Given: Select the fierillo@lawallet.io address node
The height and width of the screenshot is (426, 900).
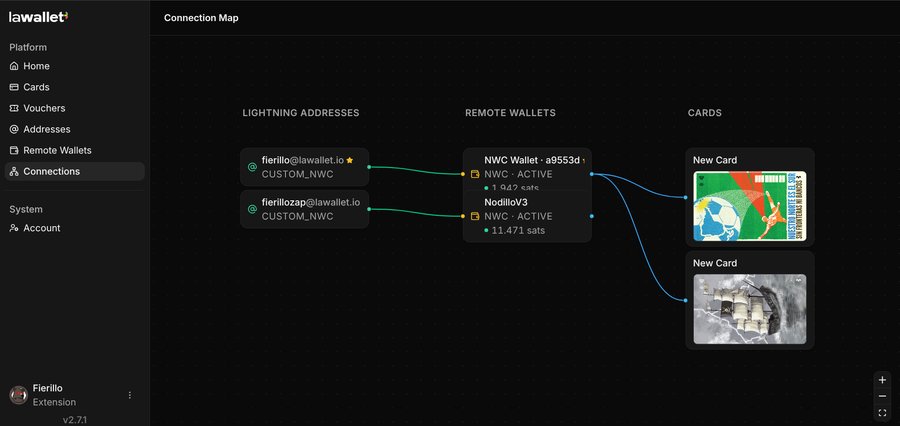Looking at the screenshot, I should [x=304, y=167].
